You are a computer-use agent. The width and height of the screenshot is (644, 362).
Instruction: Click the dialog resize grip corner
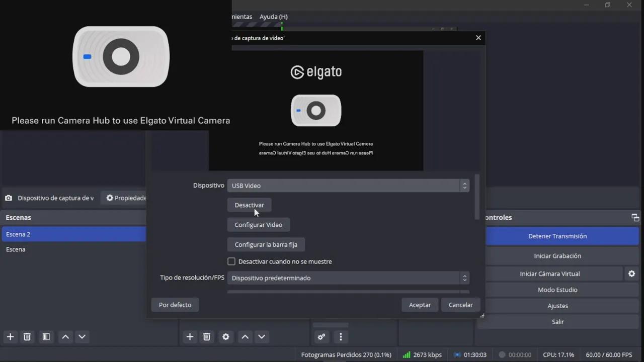tap(482, 315)
